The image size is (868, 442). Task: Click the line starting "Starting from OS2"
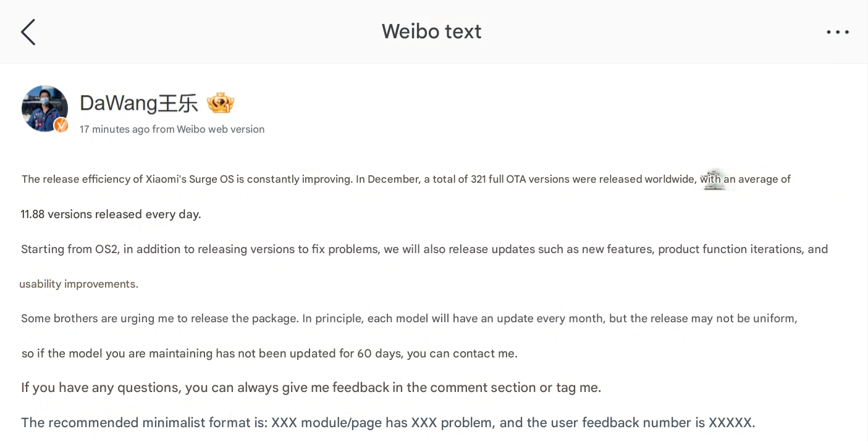(424, 249)
